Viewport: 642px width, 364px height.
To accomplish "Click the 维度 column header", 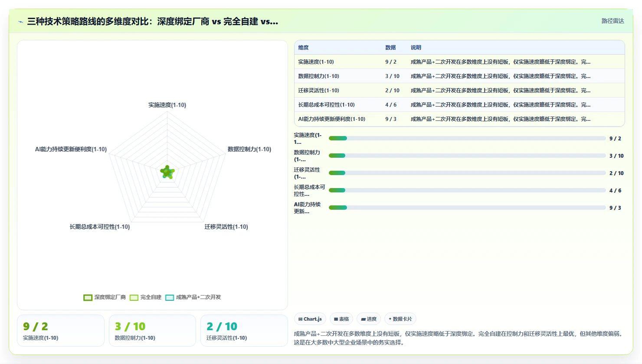I will click(x=303, y=48).
